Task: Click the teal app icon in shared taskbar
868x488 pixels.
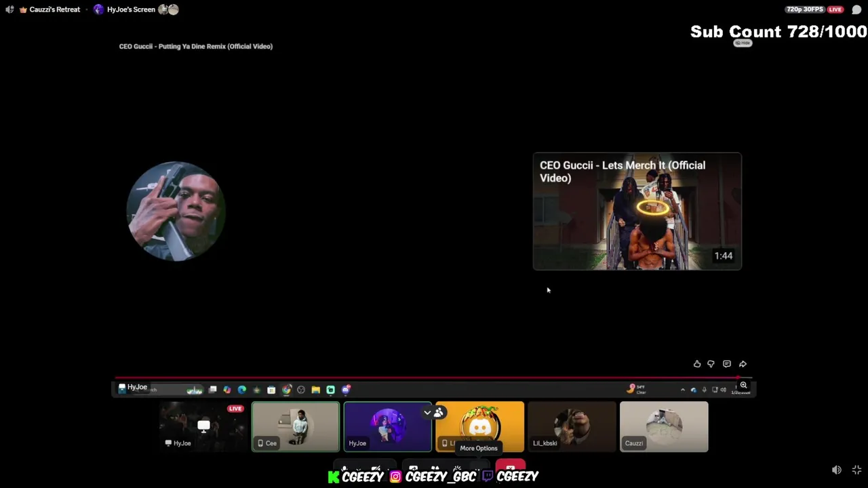Action: coord(331,390)
